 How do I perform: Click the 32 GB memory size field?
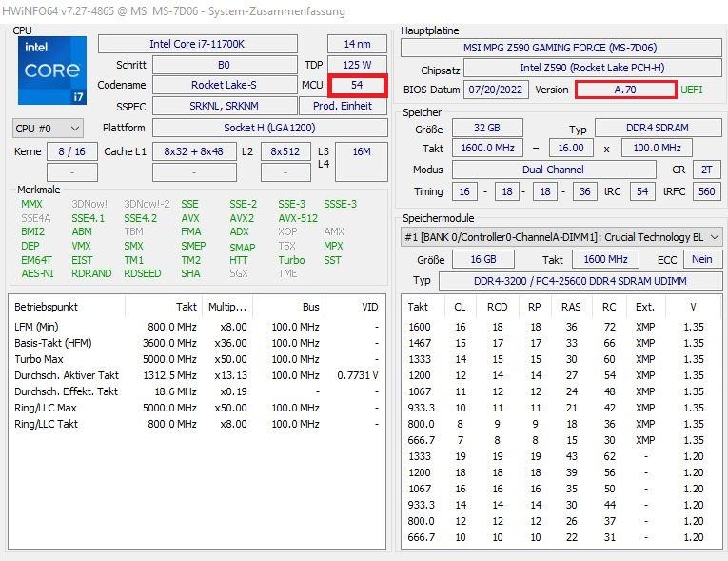point(487,128)
